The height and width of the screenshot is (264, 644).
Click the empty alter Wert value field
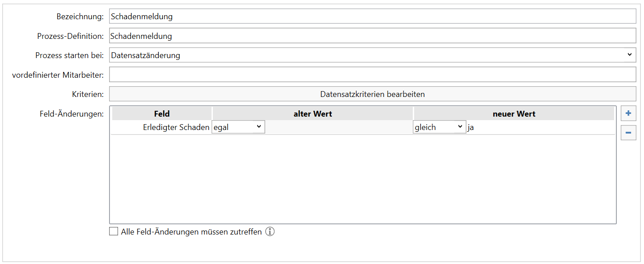click(339, 127)
